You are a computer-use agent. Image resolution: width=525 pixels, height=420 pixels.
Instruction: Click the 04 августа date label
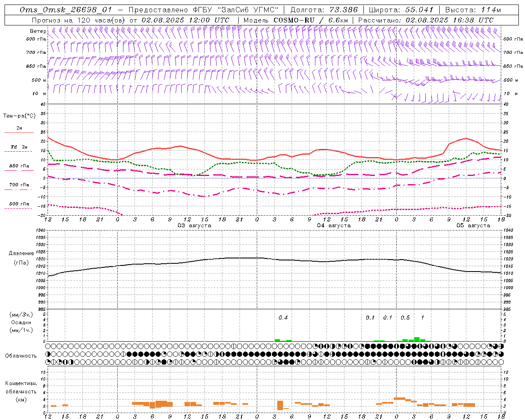(333, 226)
